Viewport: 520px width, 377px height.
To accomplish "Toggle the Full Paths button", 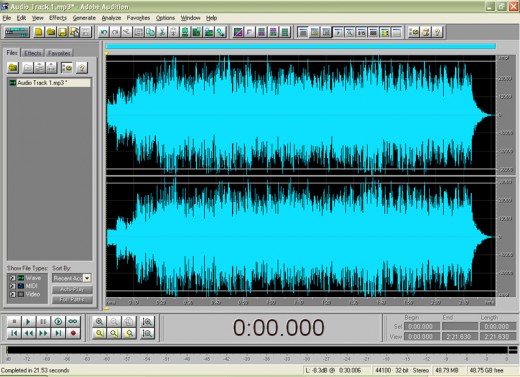I will coord(72,299).
